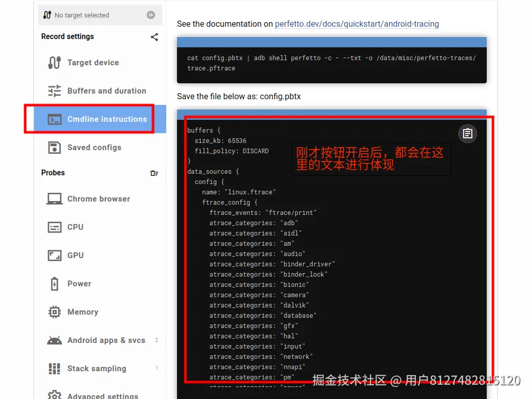Click the Buffers and duration sliders icon

click(x=55, y=91)
